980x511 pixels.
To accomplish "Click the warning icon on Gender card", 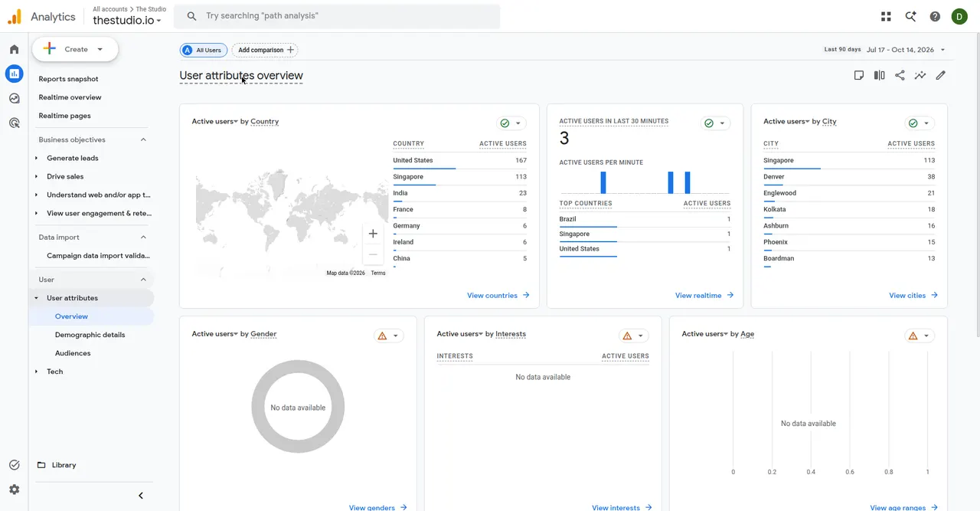I will click(x=382, y=336).
